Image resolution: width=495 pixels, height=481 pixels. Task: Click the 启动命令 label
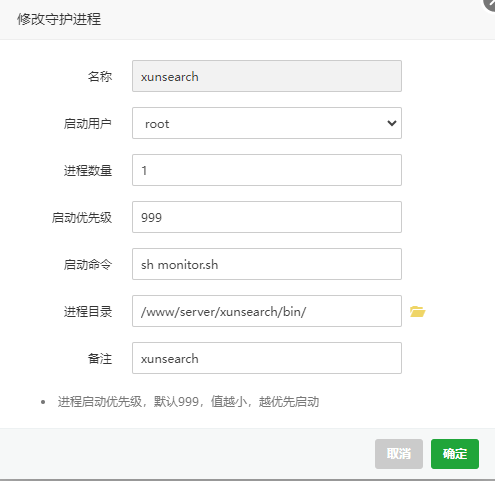coord(88,264)
